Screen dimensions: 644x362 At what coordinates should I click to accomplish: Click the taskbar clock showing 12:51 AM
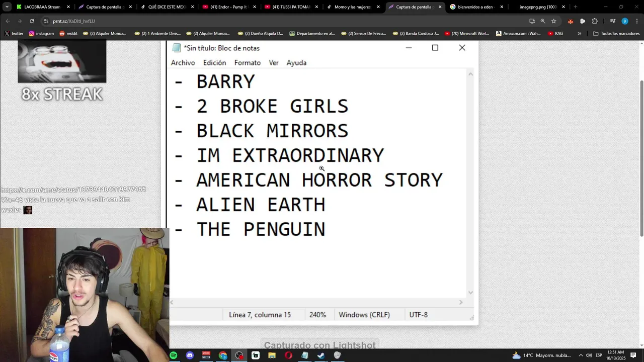point(616,355)
